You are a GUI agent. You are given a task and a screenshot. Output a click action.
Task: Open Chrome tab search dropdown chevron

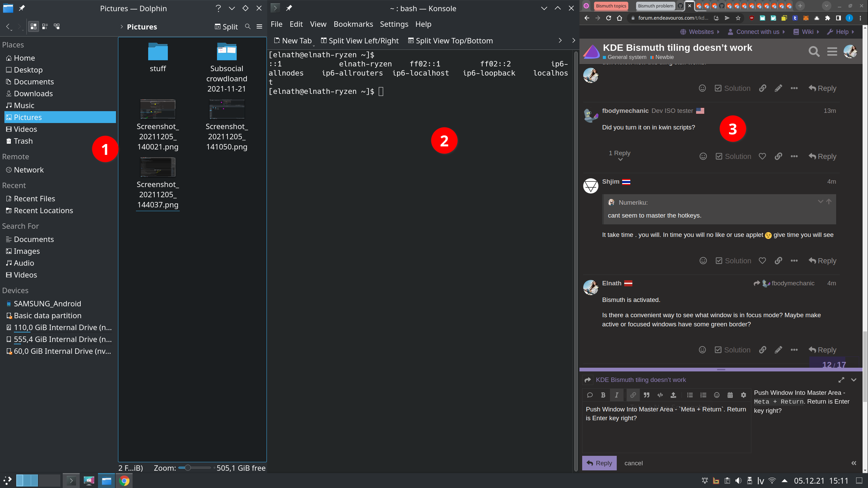[827, 6]
